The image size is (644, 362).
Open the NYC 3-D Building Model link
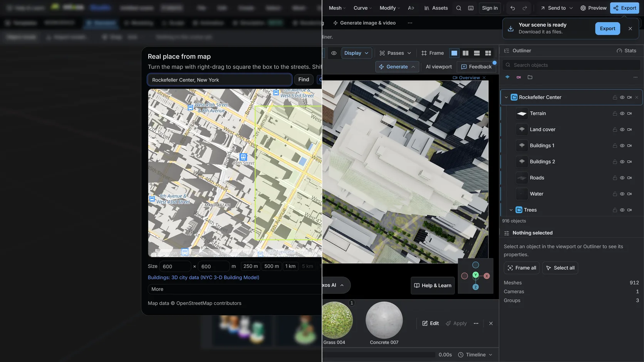click(x=203, y=277)
